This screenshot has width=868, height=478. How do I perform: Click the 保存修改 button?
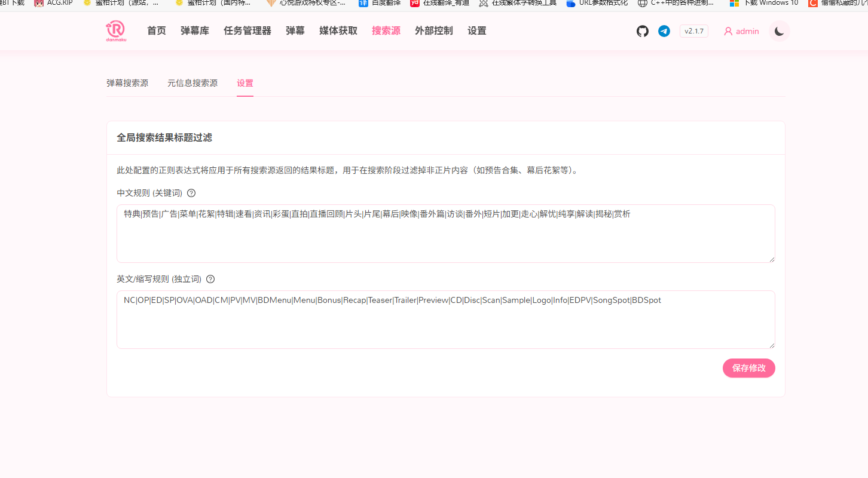point(749,368)
